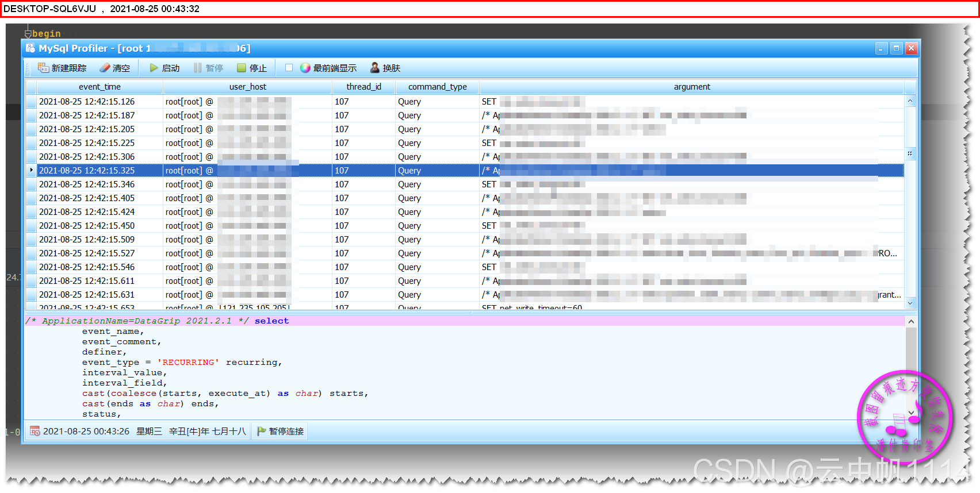Toggle the 最前端显示 always-on-top checkbox
This screenshot has height=493, width=980.
tap(289, 68)
